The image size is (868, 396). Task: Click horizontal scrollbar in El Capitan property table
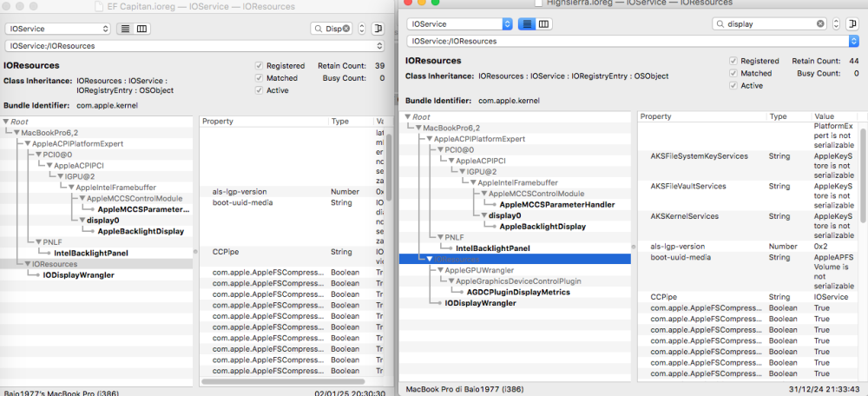click(283, 381)
